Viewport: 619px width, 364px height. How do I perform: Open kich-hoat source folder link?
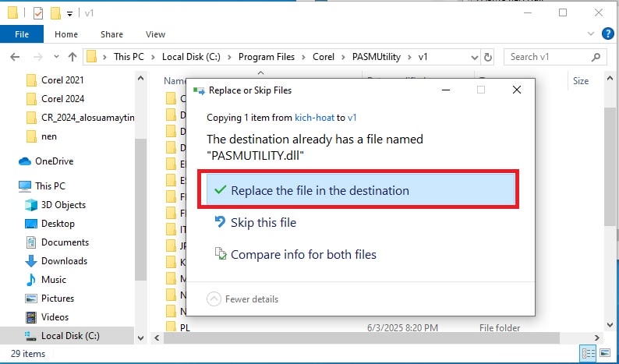[x=314, y=118]
